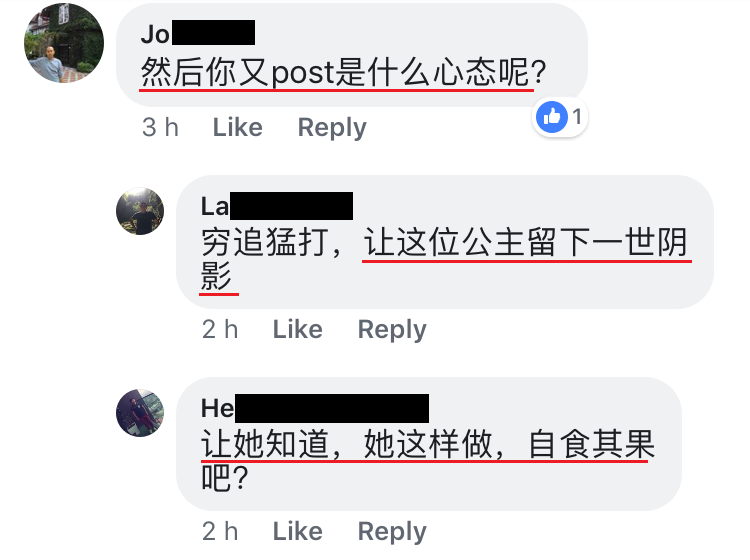This screenshot has width=750, height=560.
Task: Select La's comment bubble starting 穷追猛打
Action: (x=445, y=242)
